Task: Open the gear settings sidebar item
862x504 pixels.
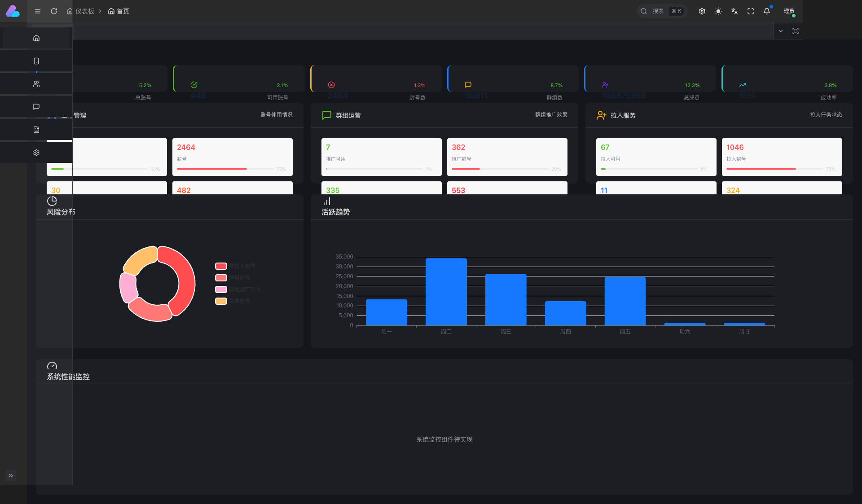Action: [x=36, y=153]
